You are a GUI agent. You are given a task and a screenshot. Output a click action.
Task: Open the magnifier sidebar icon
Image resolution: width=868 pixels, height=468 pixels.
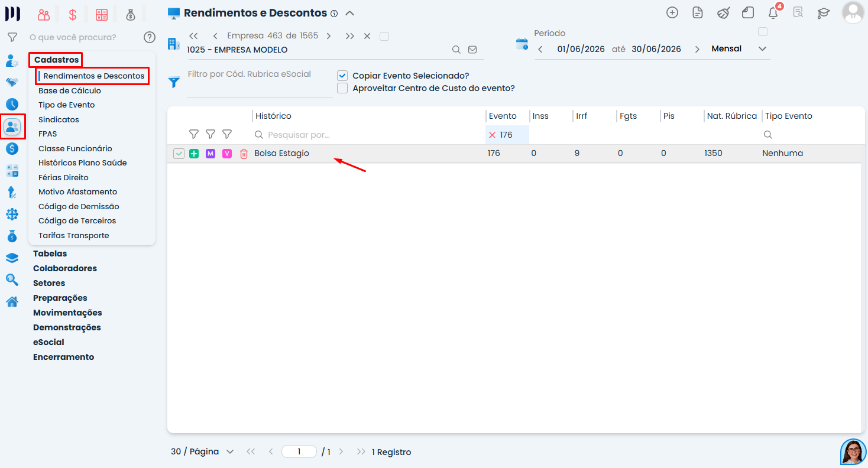(x=12, y=279)
